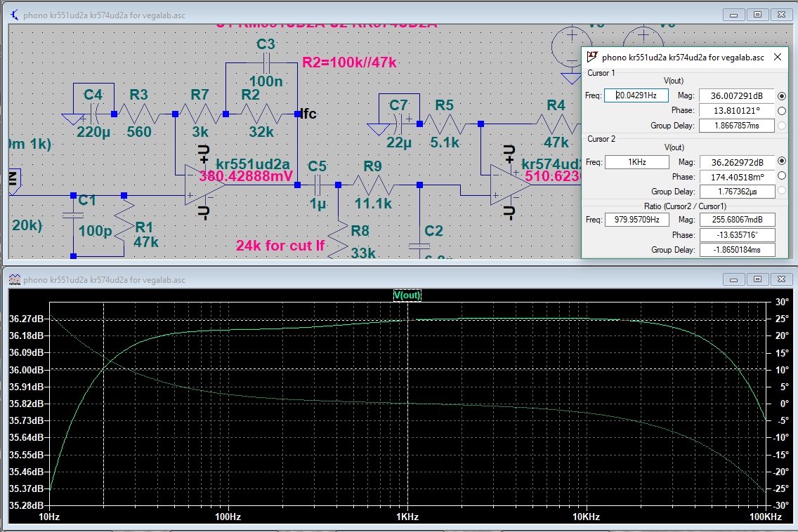This screenshot has width=798, height=532.
Task: Click the 36.00dB magnitude axis label
Action: pyautogui.click(x=27, y=370)
